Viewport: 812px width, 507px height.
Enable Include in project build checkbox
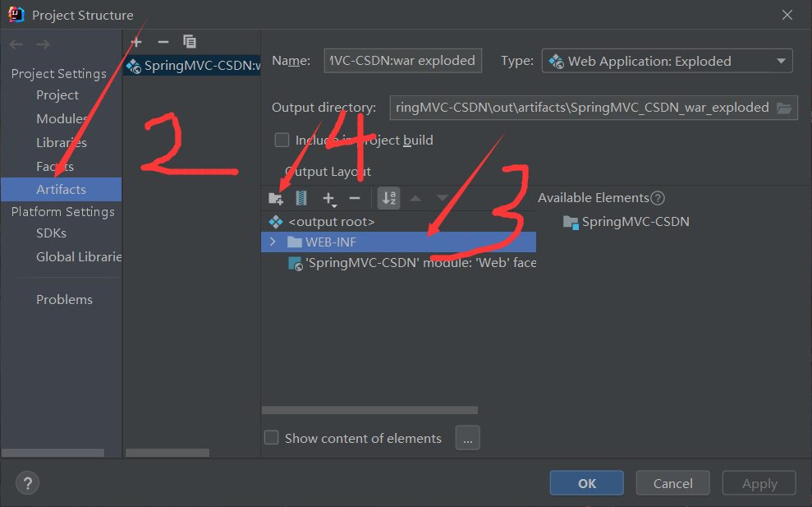(x=282, y=140)
